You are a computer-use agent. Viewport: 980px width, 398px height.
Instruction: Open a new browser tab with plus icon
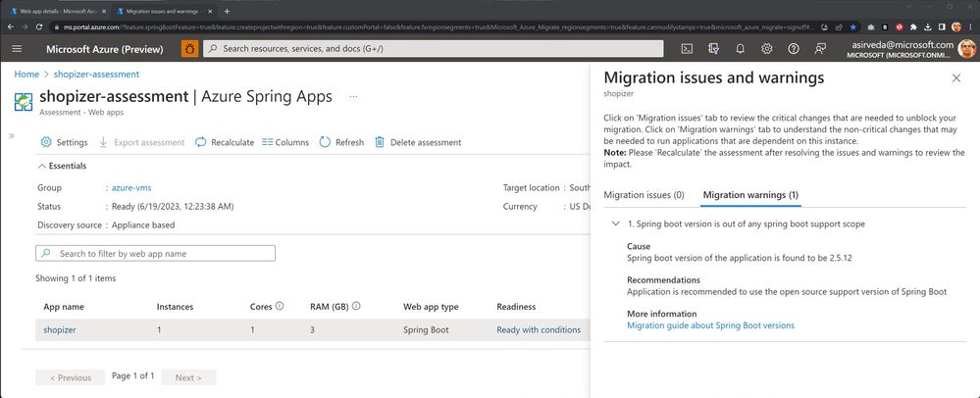click(227, 11)
